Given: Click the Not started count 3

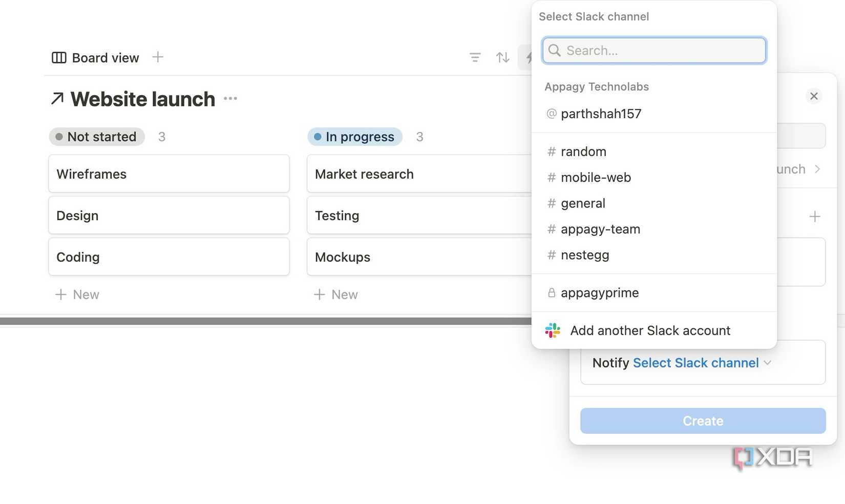Looking at the screenshot, I should pyautogui.click(x=162, y=137).
